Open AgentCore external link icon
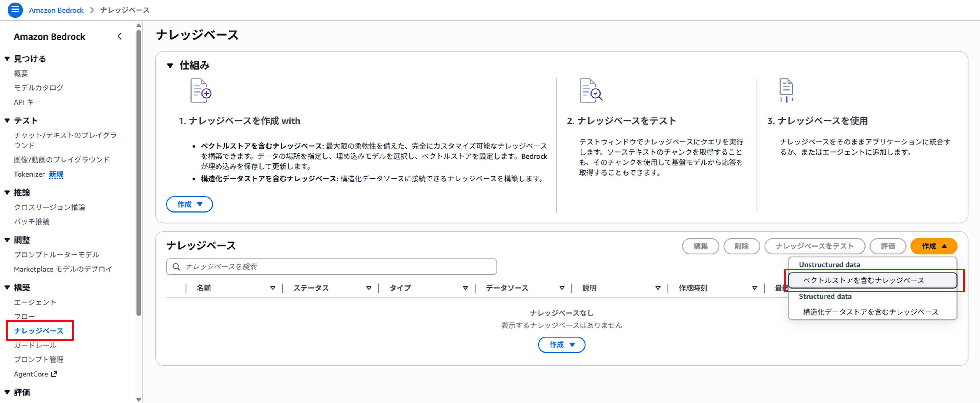This screenshot has width=980, height=403. point(54,374)
